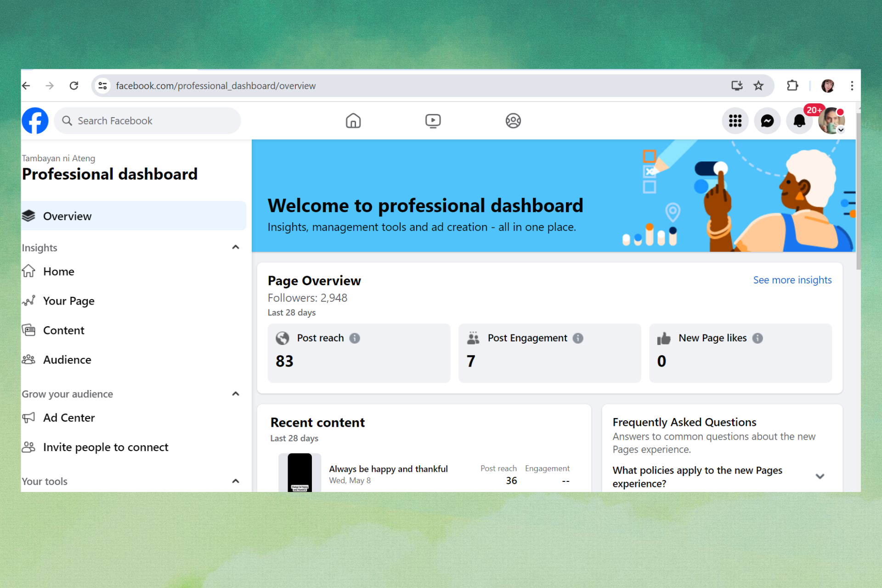Expand the Pages policies FAQ question

coord(820,476)
